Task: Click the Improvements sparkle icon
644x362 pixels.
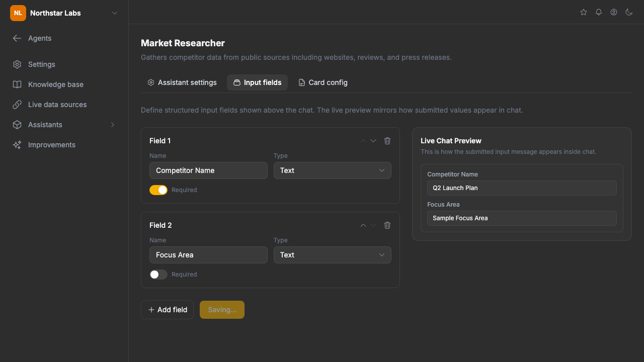Action: 17,145
